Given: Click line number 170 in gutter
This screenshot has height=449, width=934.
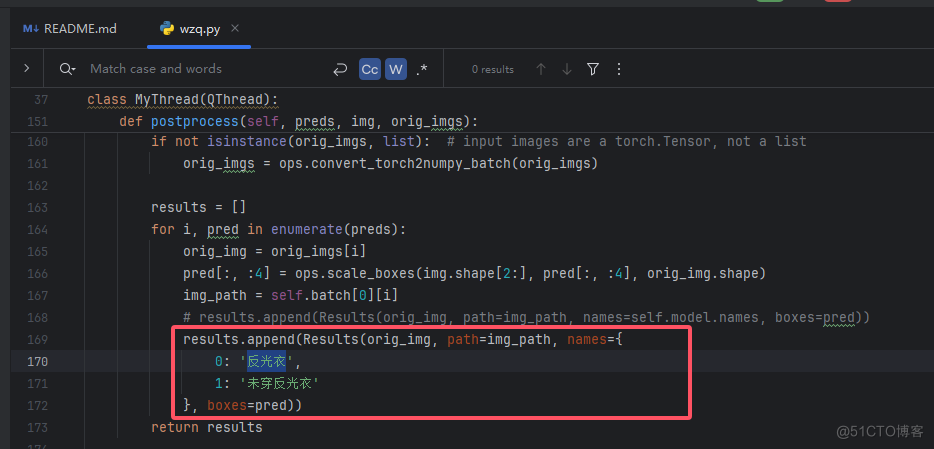Looking at the screenshot, I should click(36, 361).
